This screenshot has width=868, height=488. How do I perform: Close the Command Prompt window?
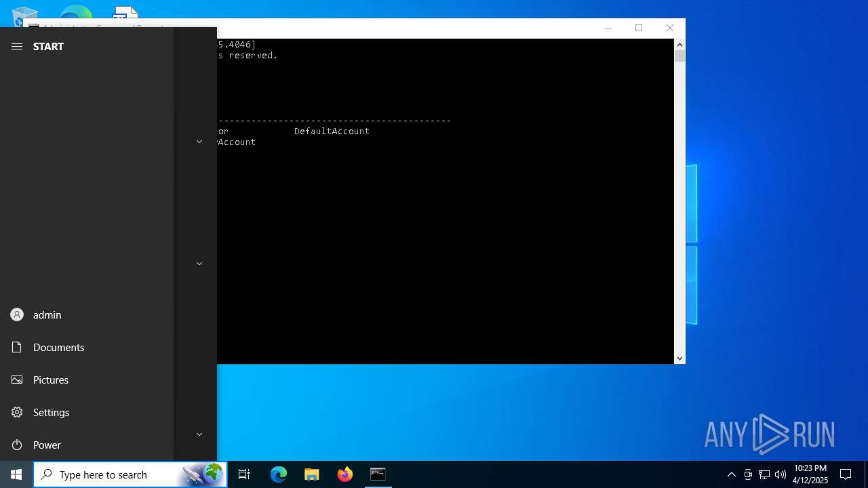click(670, 28)
